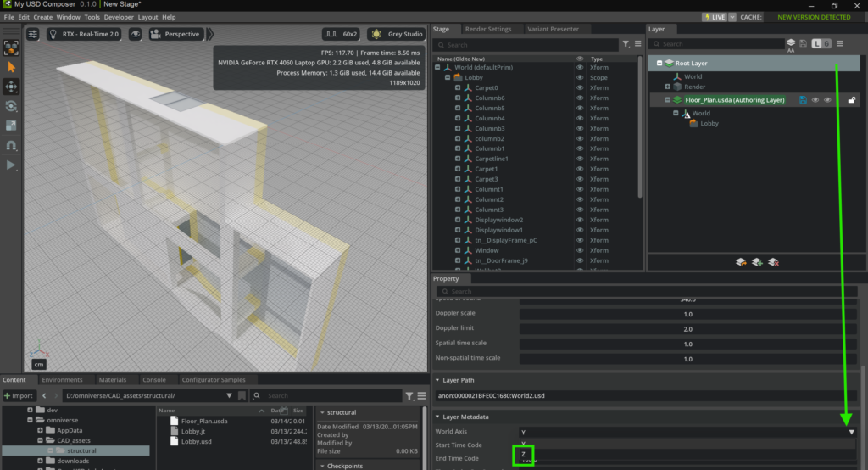Toggle visibility of Lobby scope
868x470 pixels.
click(580, 78)
